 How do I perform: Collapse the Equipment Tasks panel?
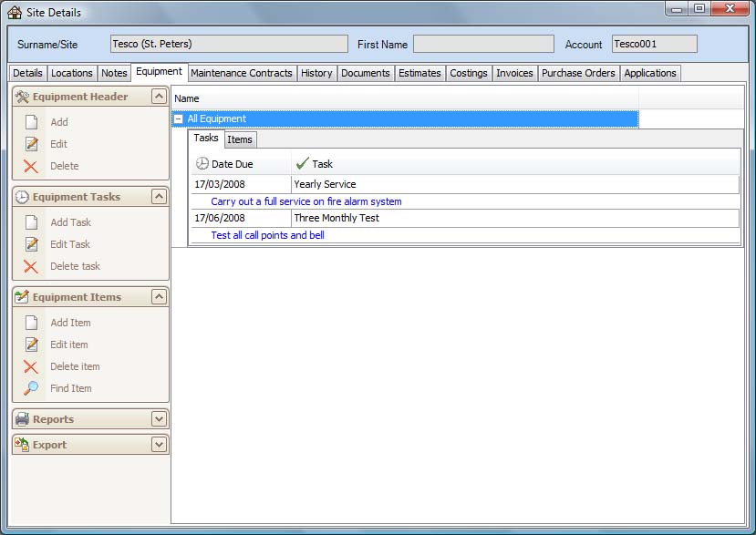pyautogui.click(x=159, y=197)
